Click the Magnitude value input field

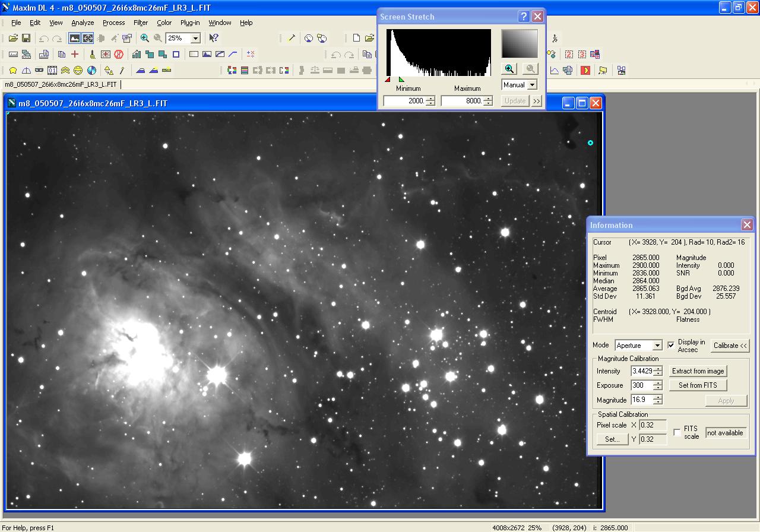click(642, 400)
